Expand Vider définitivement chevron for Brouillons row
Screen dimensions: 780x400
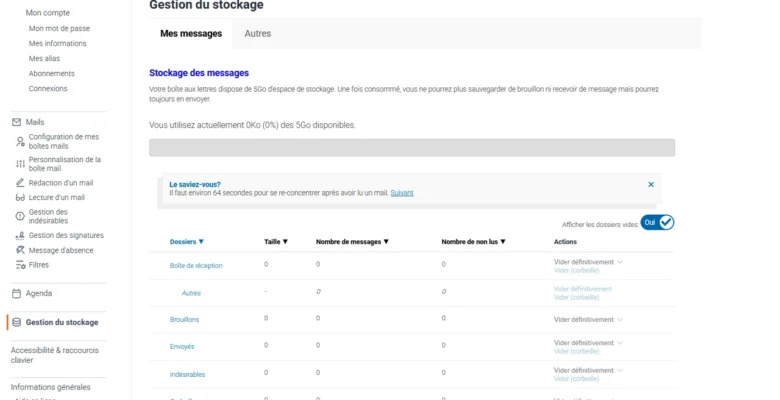tap(620, 319)
